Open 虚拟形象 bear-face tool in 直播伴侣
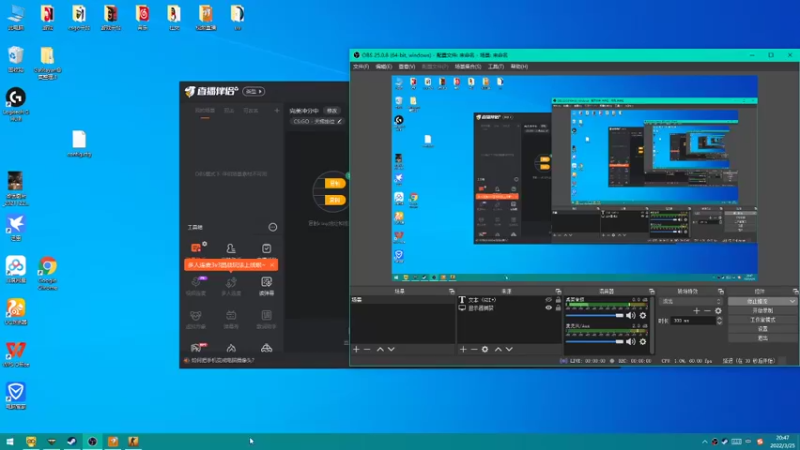 (196, 319)
